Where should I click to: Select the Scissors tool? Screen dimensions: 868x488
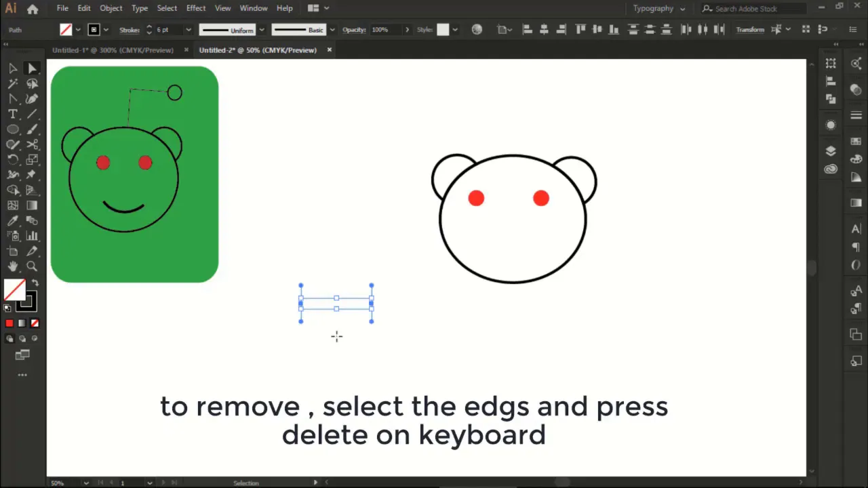[32, 144]
